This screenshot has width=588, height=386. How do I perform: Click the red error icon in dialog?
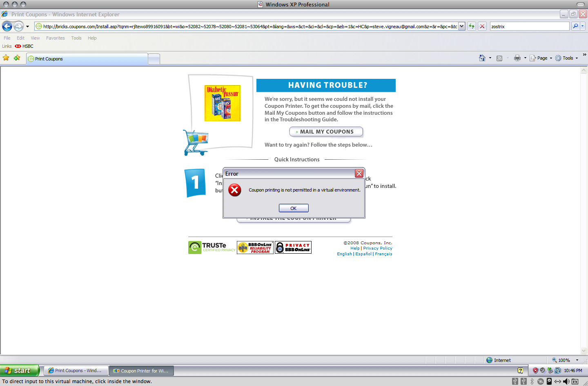pyautogui.click(x=235, y=190)
